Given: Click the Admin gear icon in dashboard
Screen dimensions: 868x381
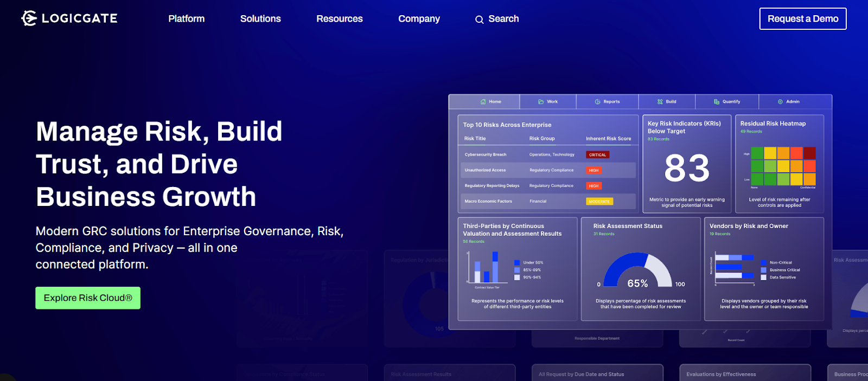Looking at the screenshot, I should [x=780, y=102].
